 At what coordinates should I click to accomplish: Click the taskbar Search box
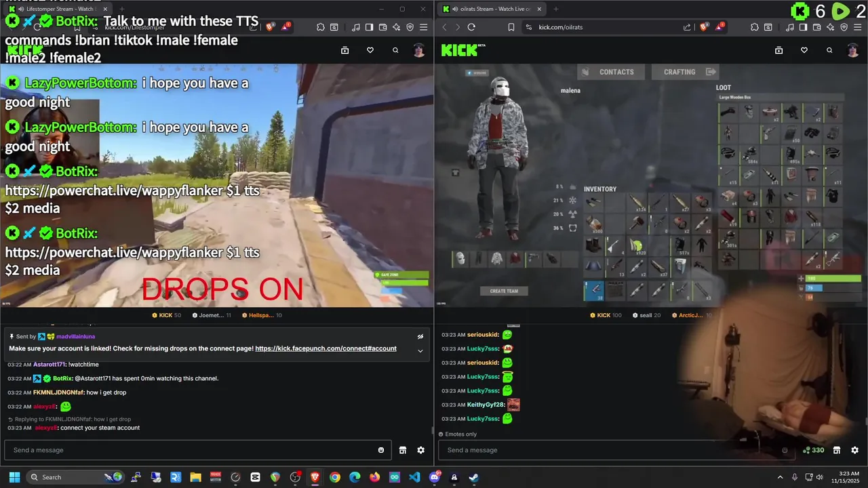click(76, 477)
